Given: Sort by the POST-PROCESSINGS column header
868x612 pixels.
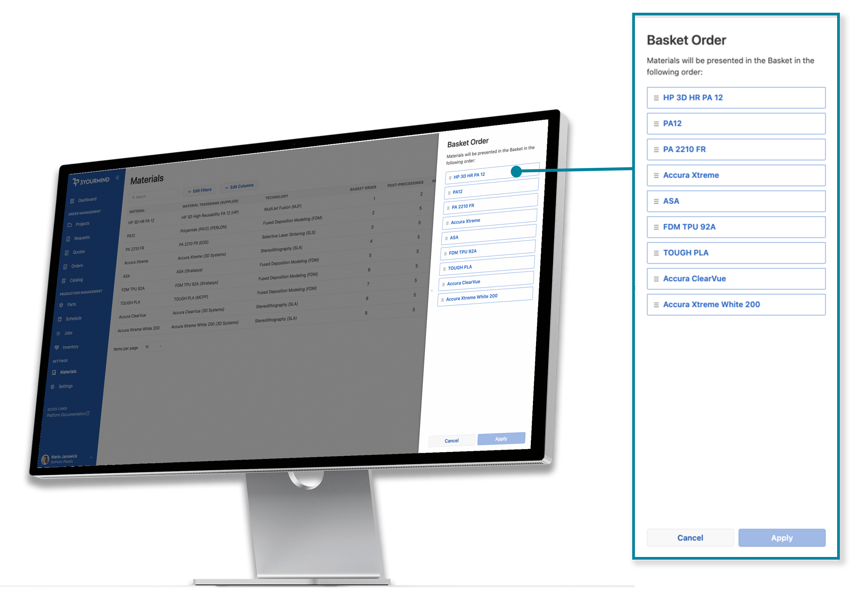Looking at the screenshot, I should pyautogui.click(x=405, y=184).
